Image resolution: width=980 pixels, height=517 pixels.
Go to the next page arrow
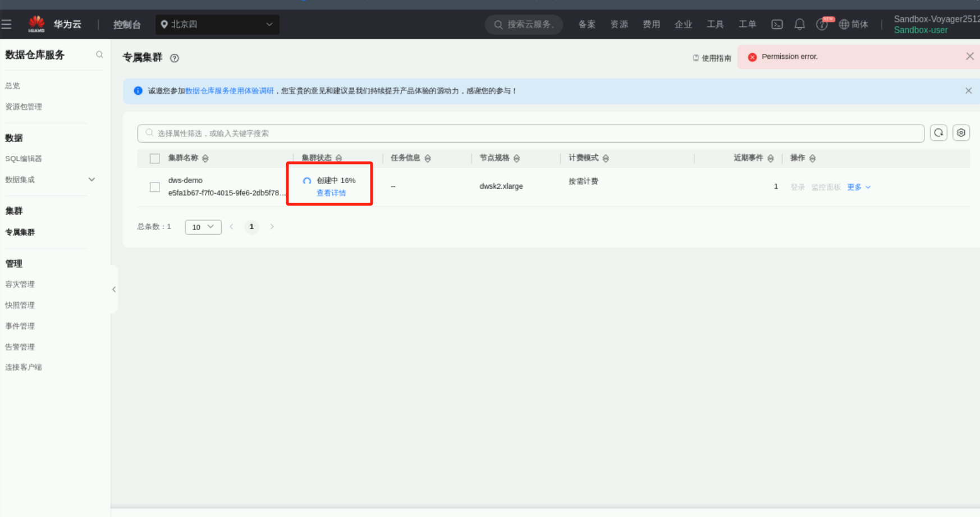point(272,227)
